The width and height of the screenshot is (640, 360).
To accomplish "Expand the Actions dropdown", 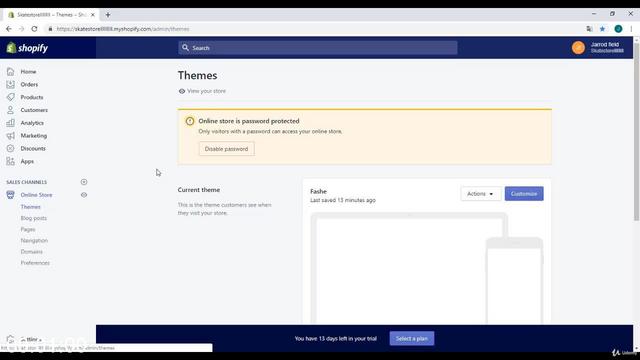I will (x=480, y=194).
